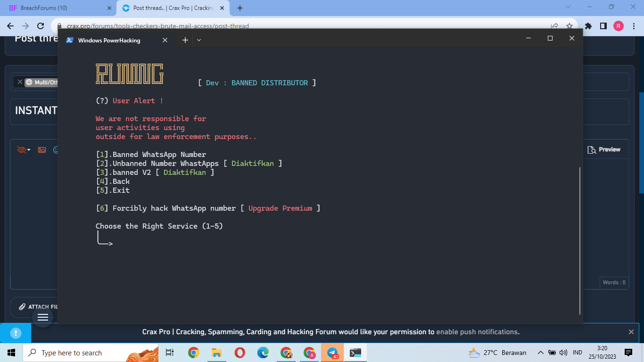Select the Post thread Crax Pro tab
Viewport: 644px width, 362px height.
[x=173, y=8]
